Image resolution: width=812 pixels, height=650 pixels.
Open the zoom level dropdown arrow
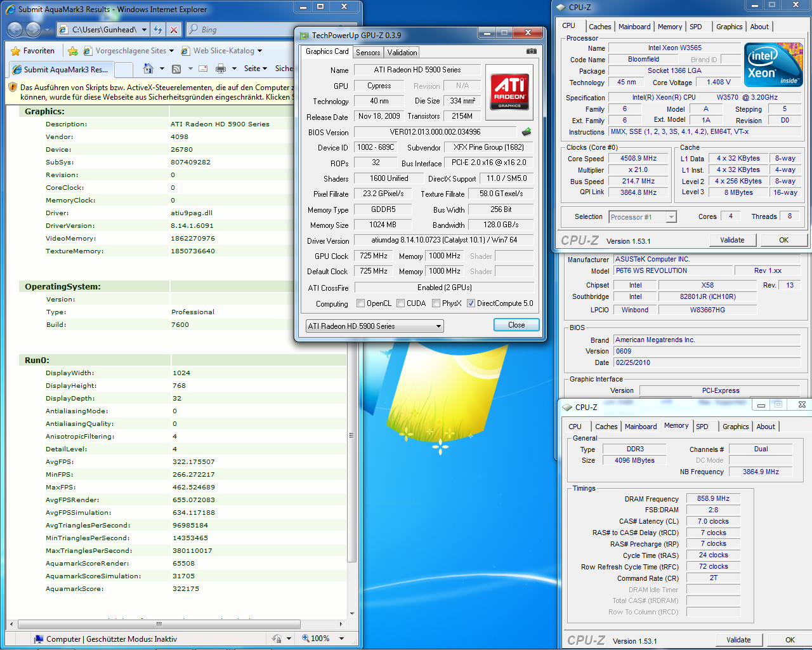coord(341,639)
